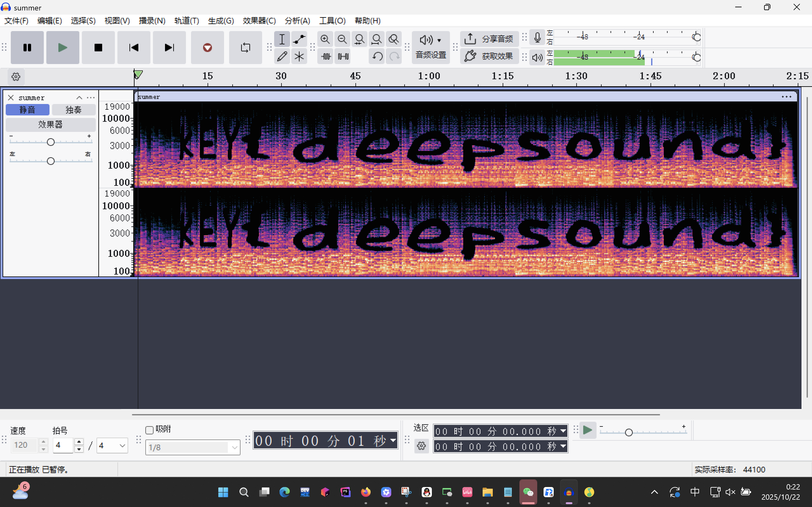Open Windows taskbar search
Image resolution: width=812 pixels, height=507 pixels.
244,492
